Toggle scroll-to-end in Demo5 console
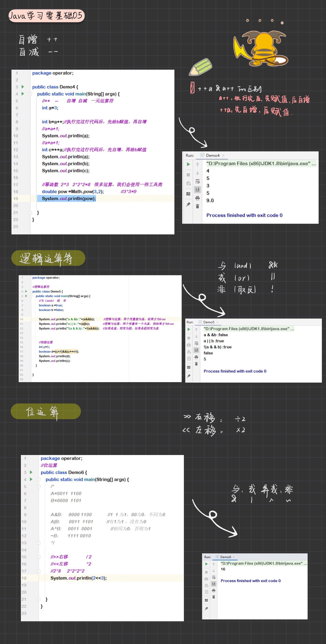 coord(196,350)
